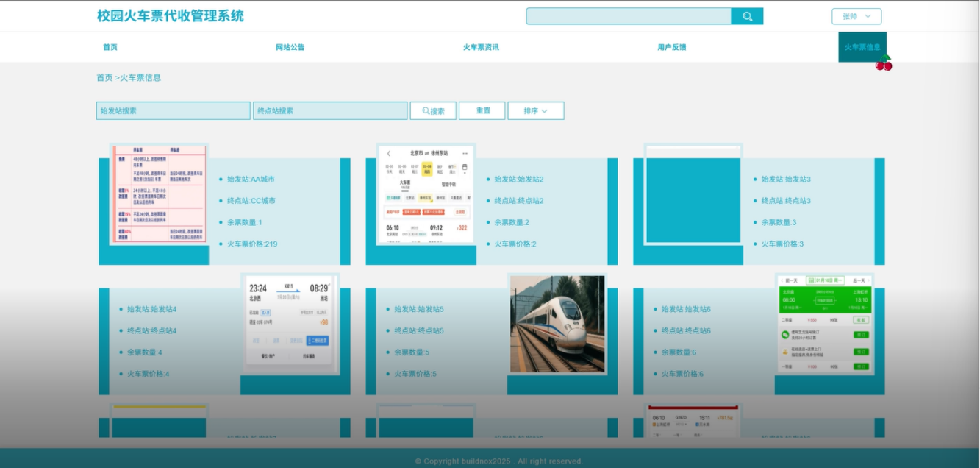This screenshot has width=980, height=468.
Task: Click the magnifier search icon in header
Action: click(x=747, y=16)
